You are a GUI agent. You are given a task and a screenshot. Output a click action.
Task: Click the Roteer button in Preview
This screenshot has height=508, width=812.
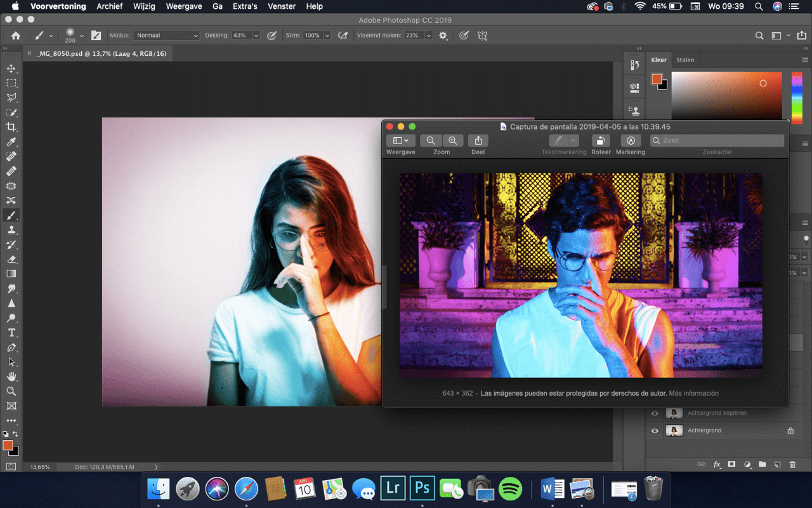coord(601,140)
